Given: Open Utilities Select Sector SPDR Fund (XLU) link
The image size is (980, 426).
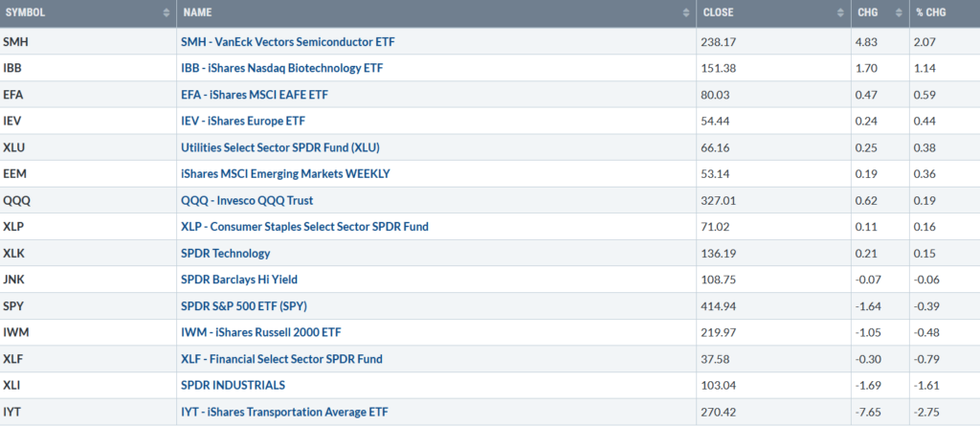Looking at the screenshot, I should coord(280,148).
